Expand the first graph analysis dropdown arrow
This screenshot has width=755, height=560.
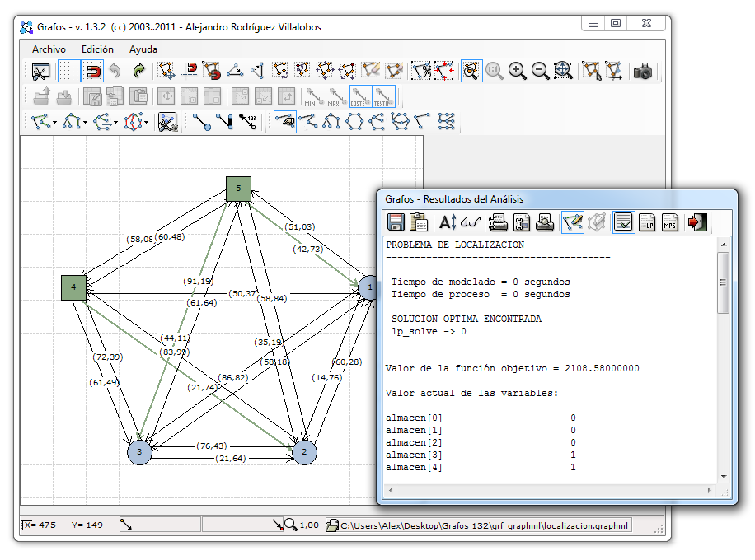54,123
